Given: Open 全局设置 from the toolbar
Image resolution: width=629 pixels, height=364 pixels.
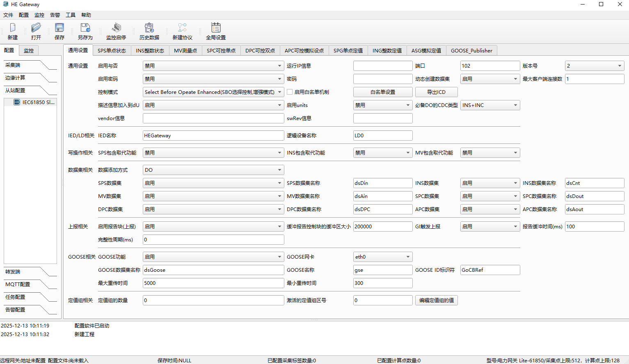Looking at the screenshot, I should point(216,28).
